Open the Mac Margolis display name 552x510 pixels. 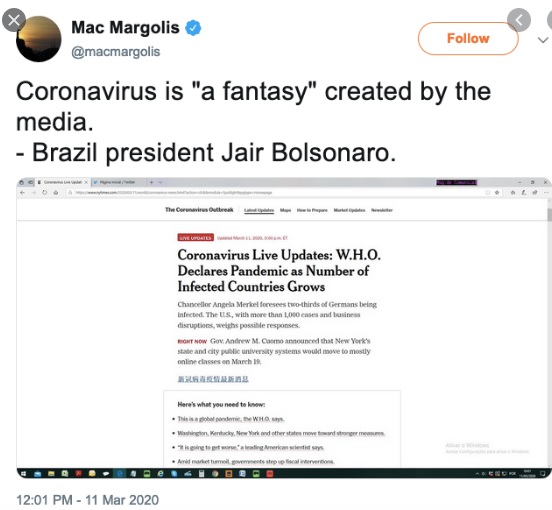pyautogui.click(x=125, y=27)
